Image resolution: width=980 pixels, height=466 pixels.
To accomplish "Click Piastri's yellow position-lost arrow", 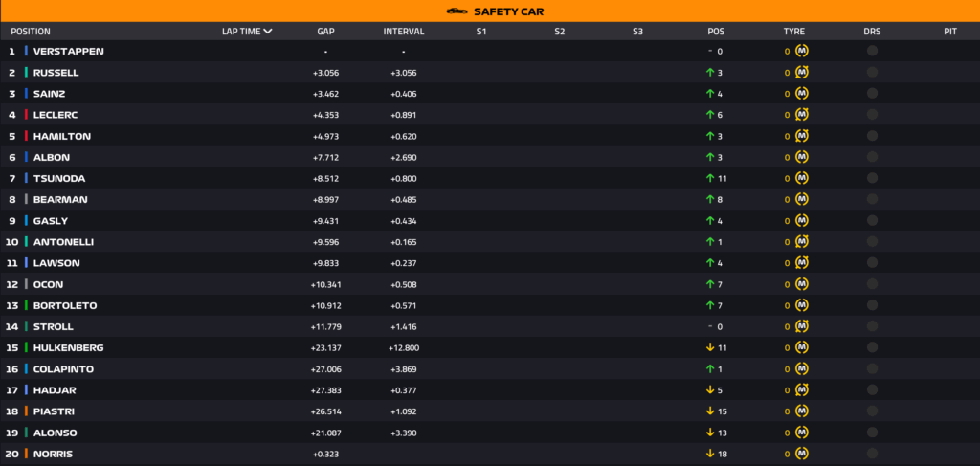I will (x=709, y=411).
